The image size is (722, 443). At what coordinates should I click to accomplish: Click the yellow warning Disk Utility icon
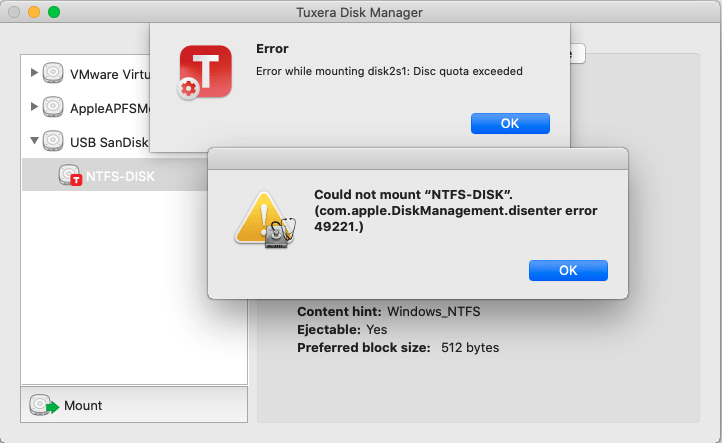coord(265,220)
